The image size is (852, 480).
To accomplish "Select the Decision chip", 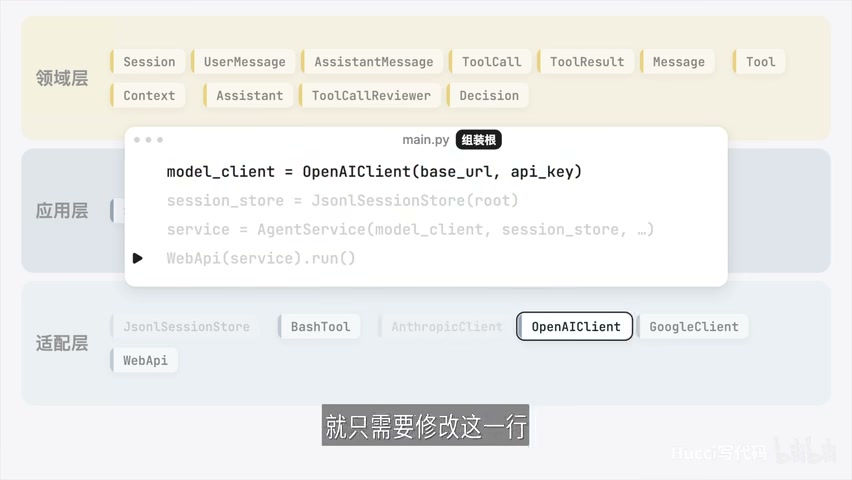I will [x=488, y=96].
